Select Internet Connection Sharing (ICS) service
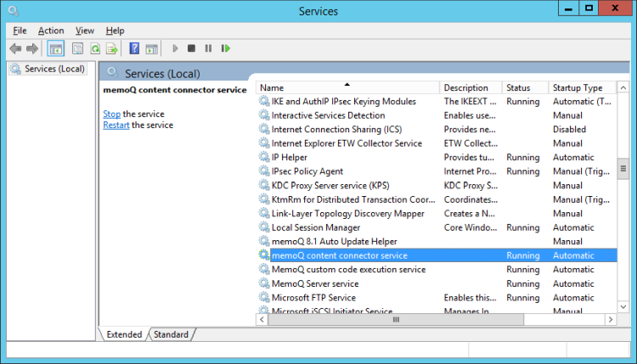Image resolution: width=637 pixels, height=364 pixels. (x=437, y=130)
